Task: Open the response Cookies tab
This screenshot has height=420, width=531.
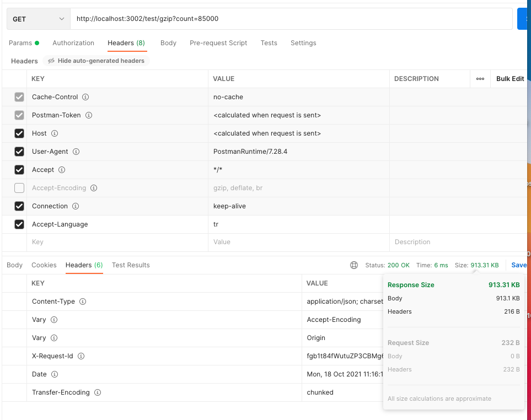Action: tap(44, 265)
